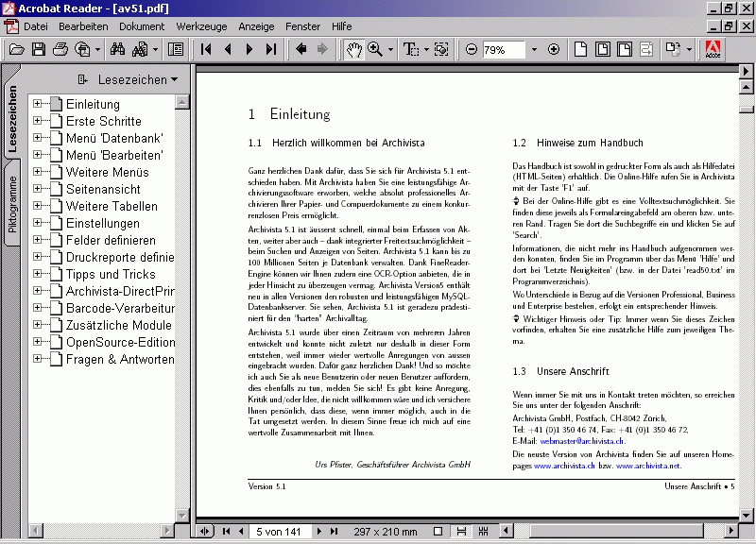The height and width of the screenshot is (544, 756).
Task: Open the Bearbeiten menu
Action: 83,26
